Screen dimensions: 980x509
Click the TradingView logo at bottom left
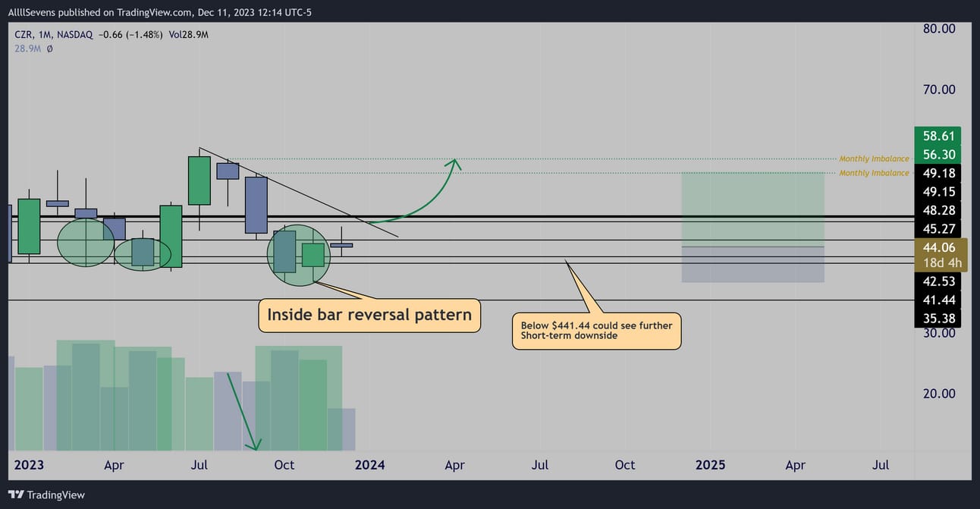click(x=47, y=495)
